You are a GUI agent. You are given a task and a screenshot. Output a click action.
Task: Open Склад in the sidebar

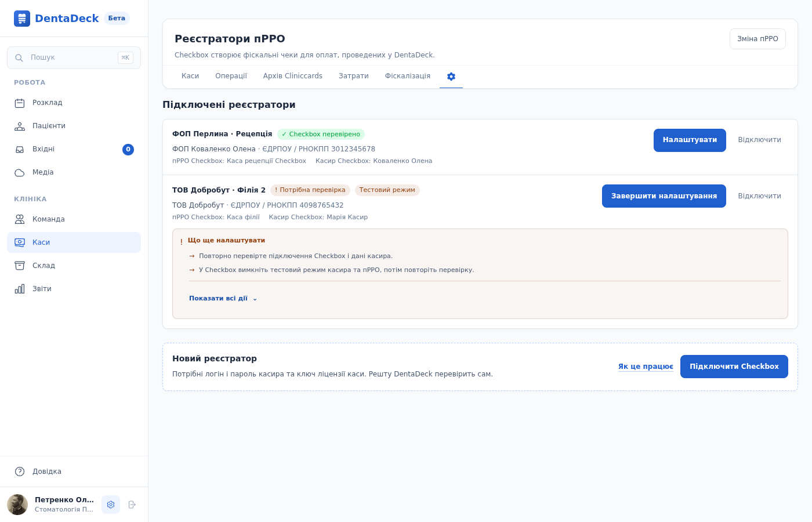(x=74, y=266)
